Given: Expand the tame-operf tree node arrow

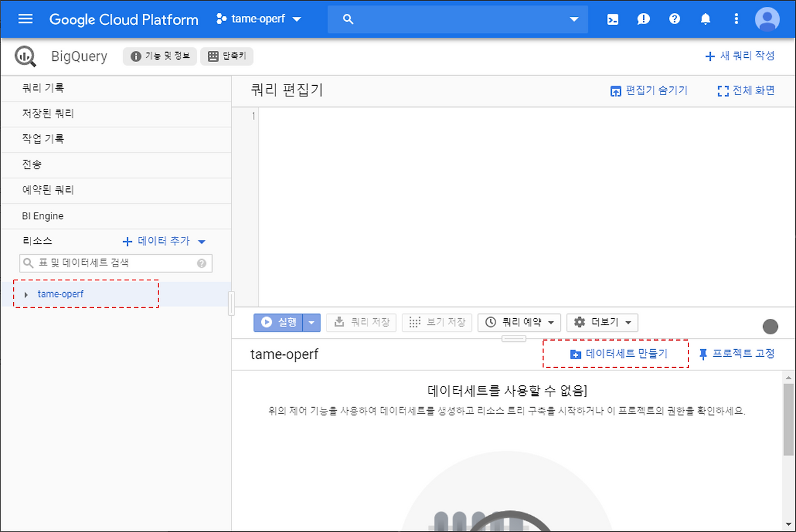Looking at the screenshot, I should pyautogui.click(x=26, y=295).
